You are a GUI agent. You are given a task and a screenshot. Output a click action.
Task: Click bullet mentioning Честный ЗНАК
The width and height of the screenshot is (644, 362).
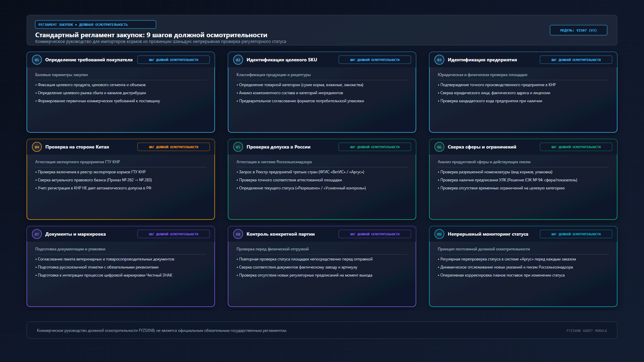pyautogui.click(x=104, y=275)
